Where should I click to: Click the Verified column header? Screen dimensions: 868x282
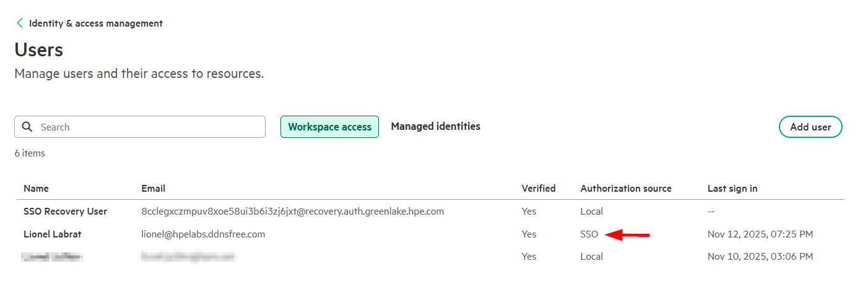click(538, 188)
